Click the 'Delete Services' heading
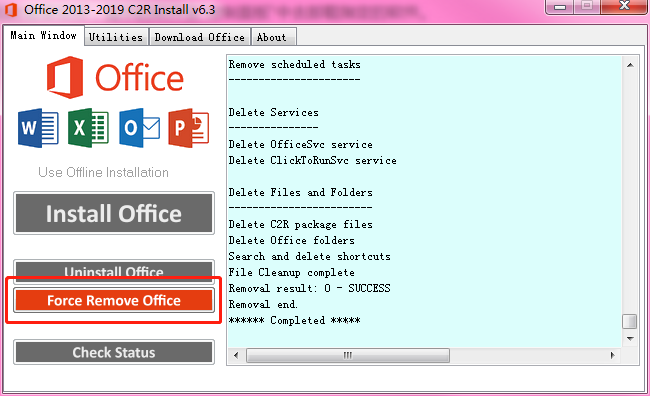Screen dimensions: 650x396 tap(273, 112)
